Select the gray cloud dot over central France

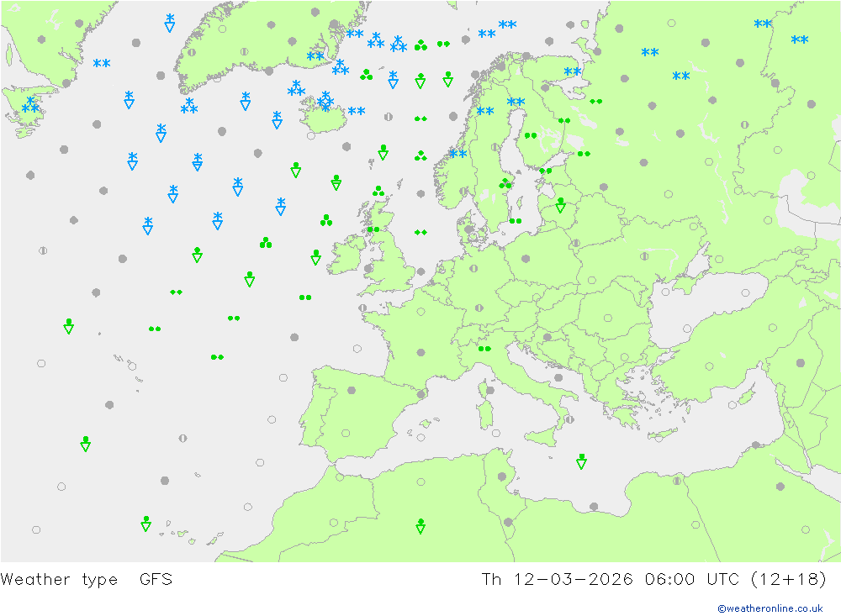tap(421, 353)
